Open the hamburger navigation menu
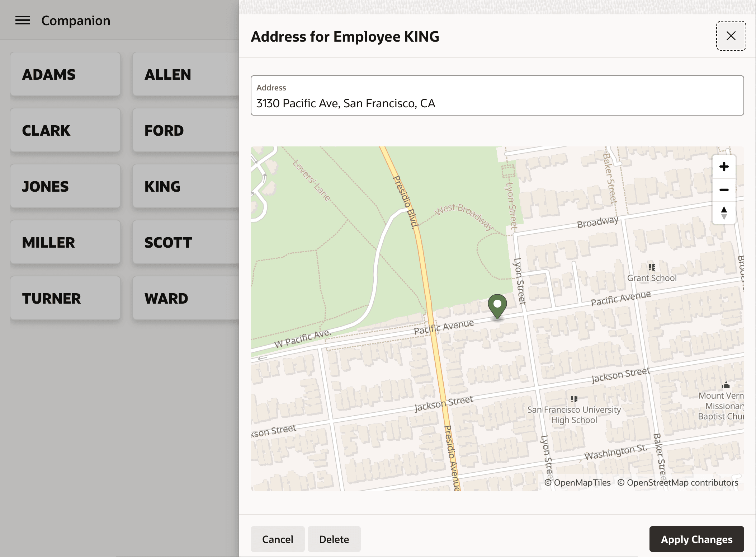 pyautogui.click(x=23, y=20)
